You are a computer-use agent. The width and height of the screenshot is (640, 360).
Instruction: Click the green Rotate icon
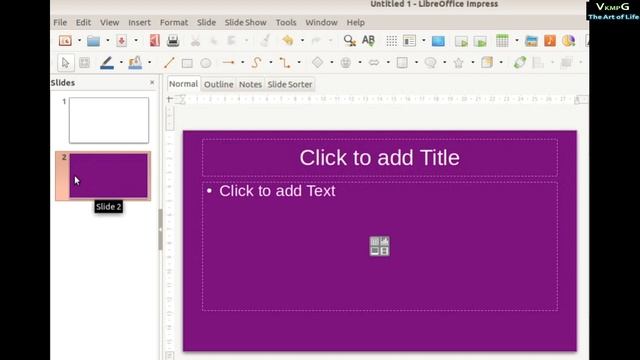coord(520,62)
